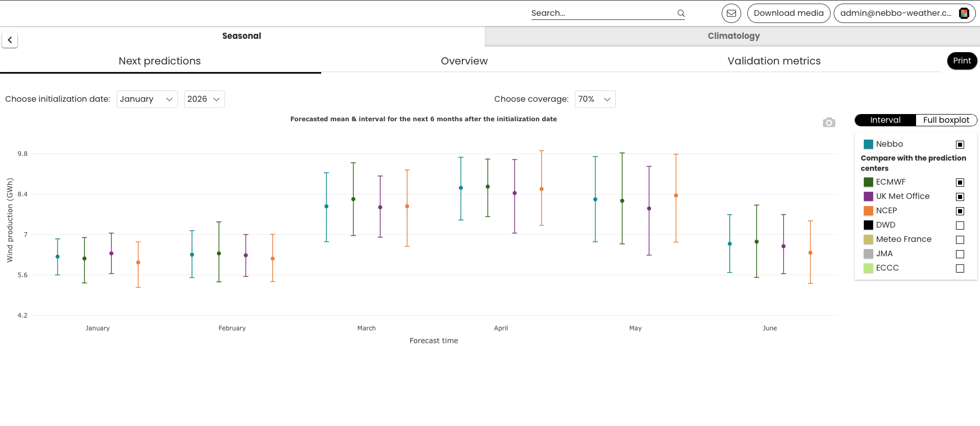Open the coverage dropdown showing 70%
The image size is (980, 426).
point(595,99)
